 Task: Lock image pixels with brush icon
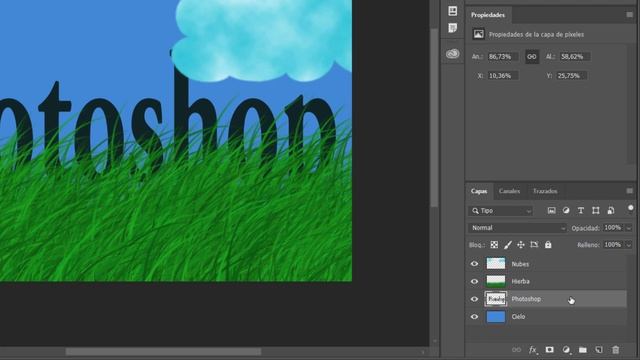point(508,244)
